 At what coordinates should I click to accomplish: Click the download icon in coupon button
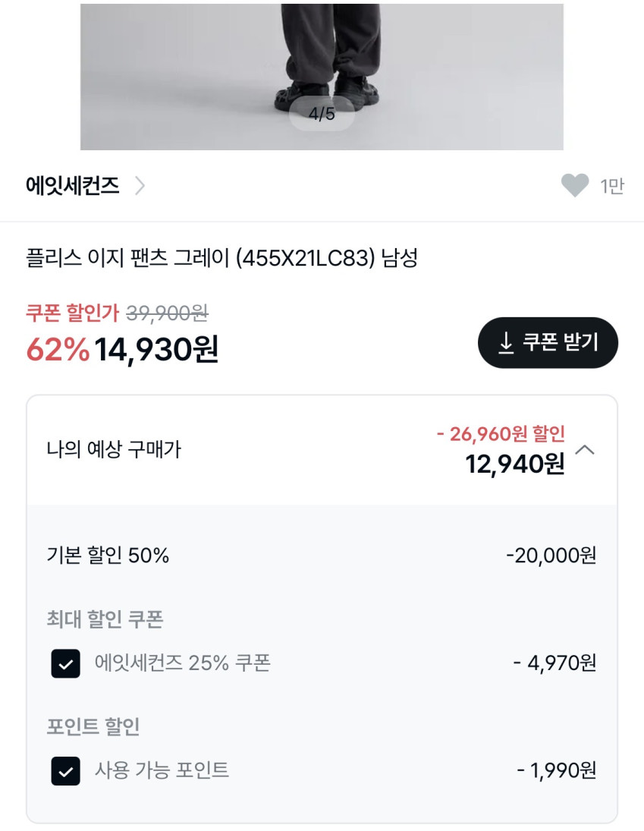tap(506, 343)
